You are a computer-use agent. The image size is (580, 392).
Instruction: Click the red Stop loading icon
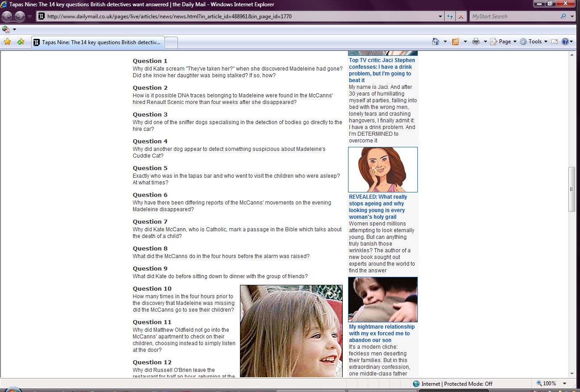[461, 17]
